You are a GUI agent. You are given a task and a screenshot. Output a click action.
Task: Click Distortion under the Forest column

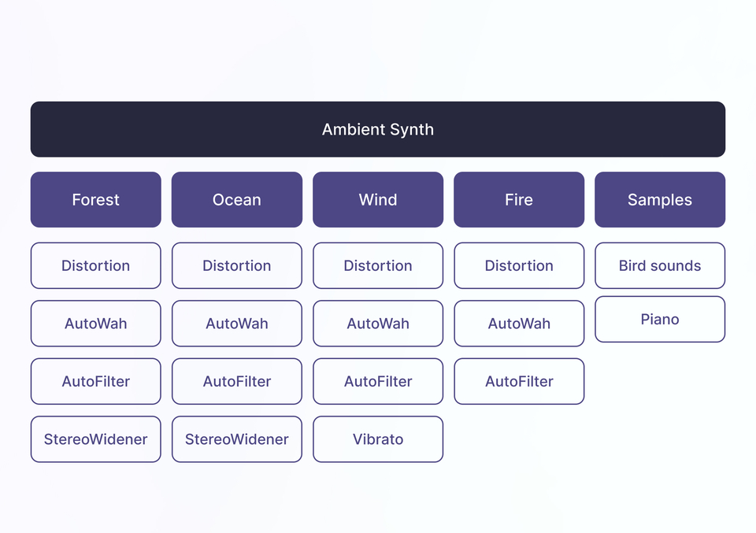click(95, 266)
